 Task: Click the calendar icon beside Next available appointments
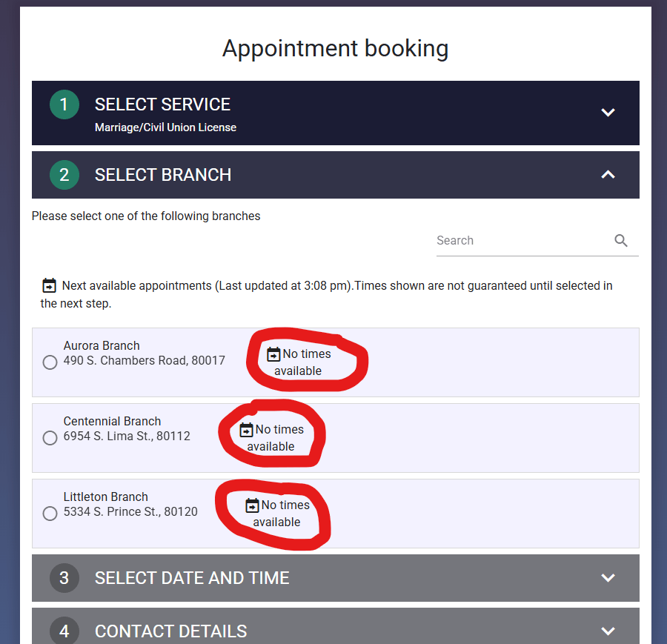pyautogui.click(x=49, y=285)
